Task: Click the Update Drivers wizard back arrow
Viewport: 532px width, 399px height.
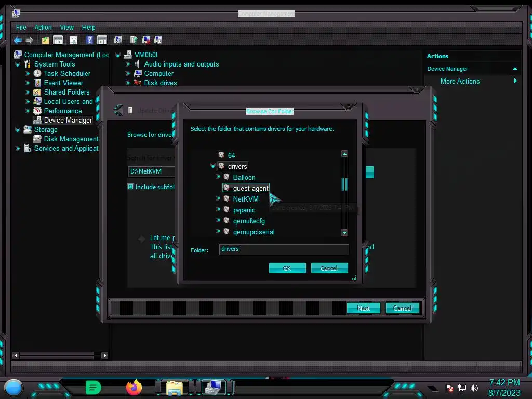Action: pos(118,110)
